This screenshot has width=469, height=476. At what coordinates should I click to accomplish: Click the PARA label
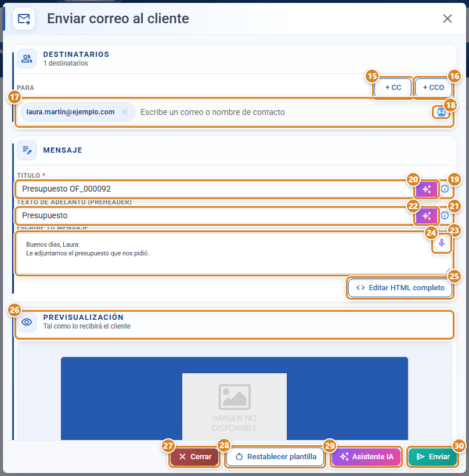pos(26,88)
